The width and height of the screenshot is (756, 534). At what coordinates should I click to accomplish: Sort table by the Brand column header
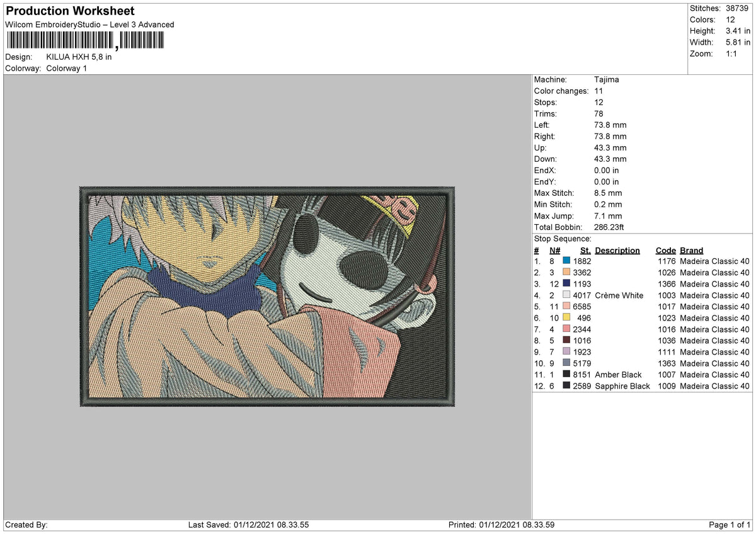690,250
